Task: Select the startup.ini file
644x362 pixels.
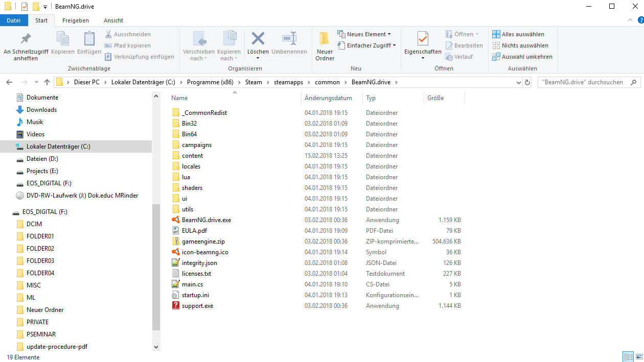Action: [x=195, y=295]
